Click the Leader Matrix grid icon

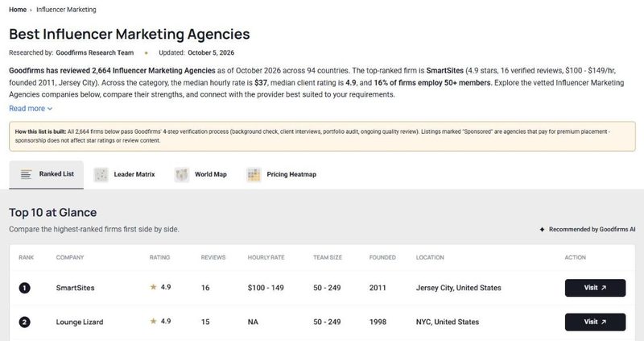[x=101, y=175]
